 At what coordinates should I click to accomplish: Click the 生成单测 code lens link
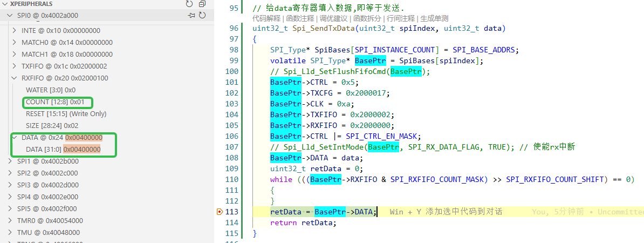[x=434, y=18]
